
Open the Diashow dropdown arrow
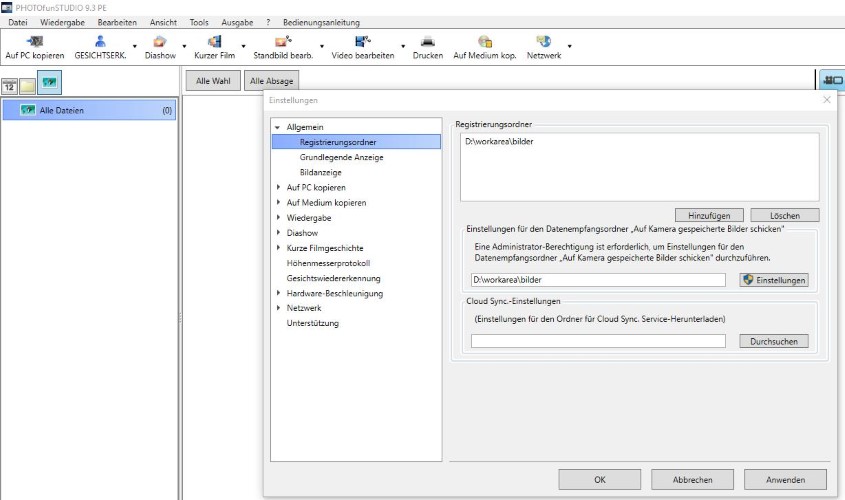[184, 47]
